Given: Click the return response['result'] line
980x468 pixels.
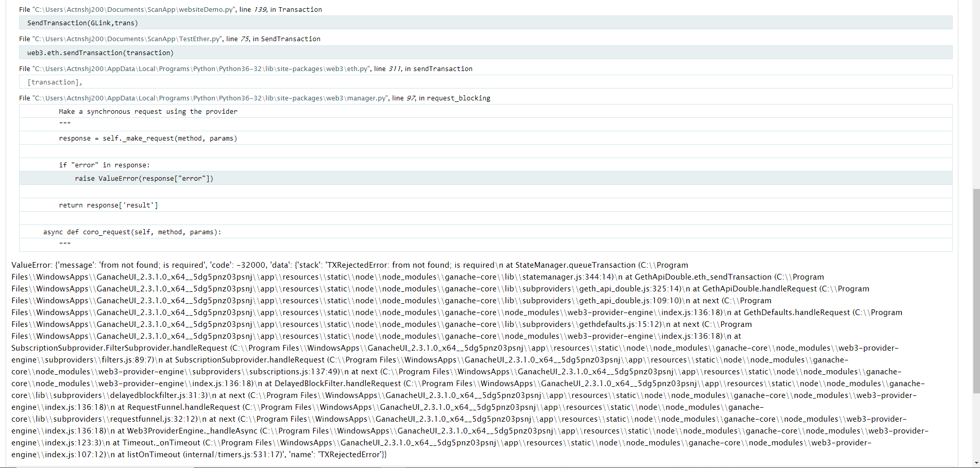Looking at the screenshot, I should tap(485, 205).
